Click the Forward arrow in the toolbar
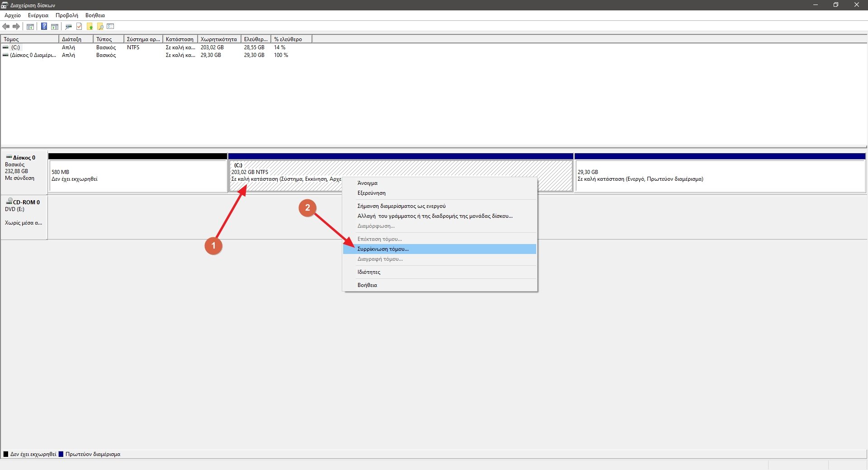 [x=16, y=27]
